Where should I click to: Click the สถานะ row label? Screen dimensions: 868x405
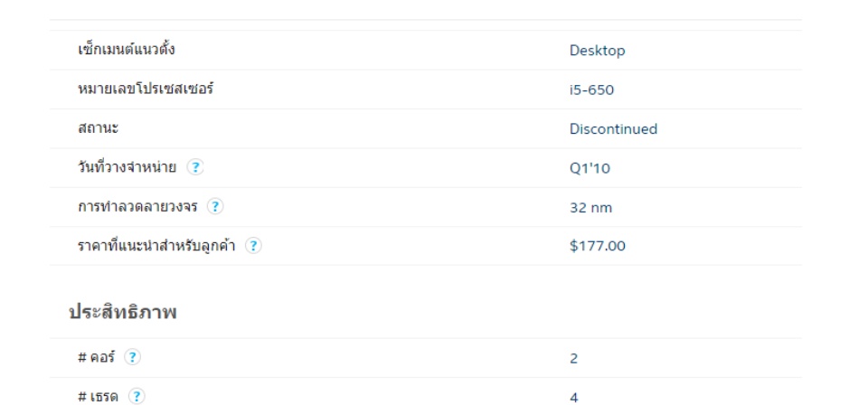[x=99, y=128]
